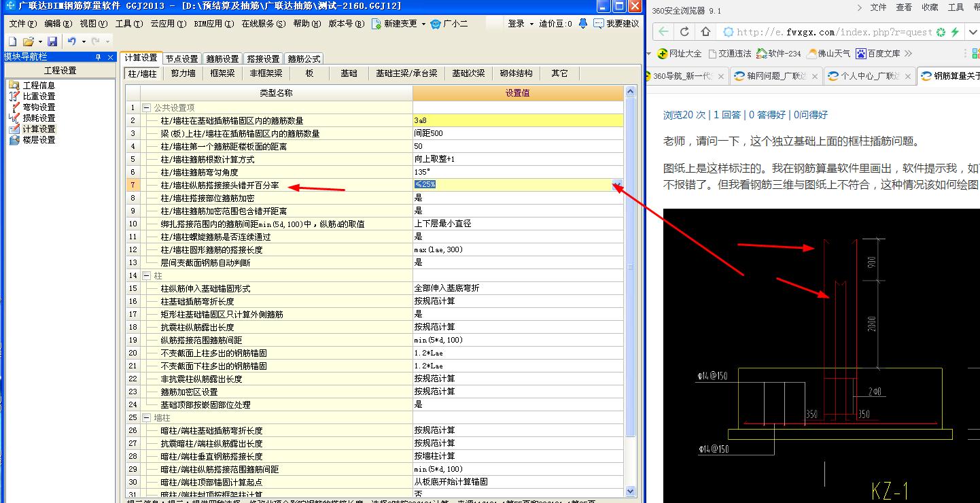The width and height of the screenshot is (980, 503).
Task: Reload the page in 360 browser
Action: click(684, 32)
